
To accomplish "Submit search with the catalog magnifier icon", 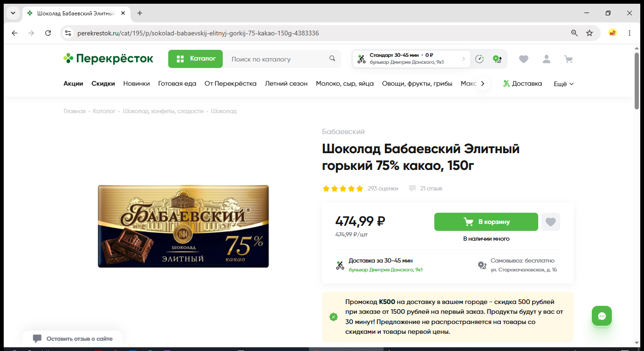I will coord(332,59).
